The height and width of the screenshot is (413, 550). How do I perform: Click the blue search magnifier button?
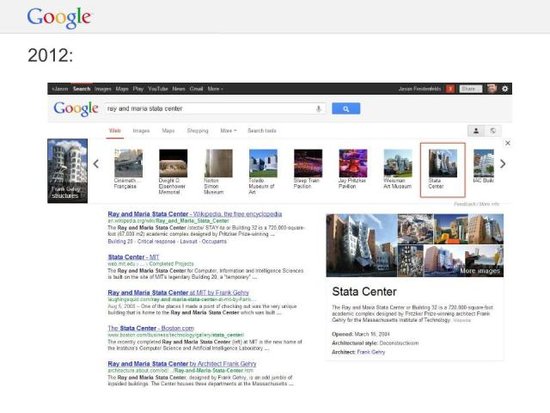tap(346, 108)
